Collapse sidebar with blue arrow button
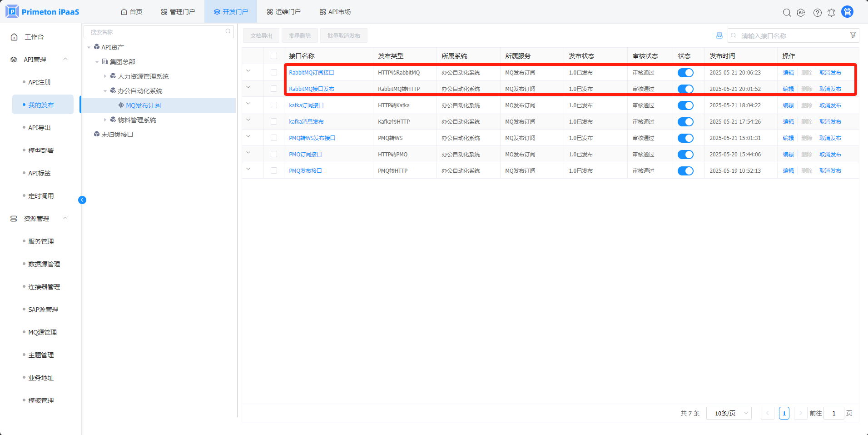This screenshot has width=868, height=435. (x=82, y=200)
